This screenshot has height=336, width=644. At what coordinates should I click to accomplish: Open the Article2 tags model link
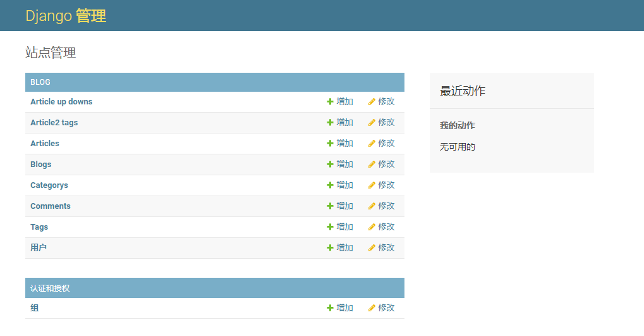point(54,123)
